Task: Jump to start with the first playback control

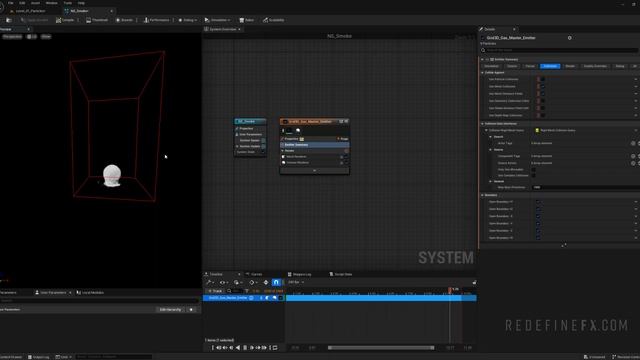Action: 212,348
